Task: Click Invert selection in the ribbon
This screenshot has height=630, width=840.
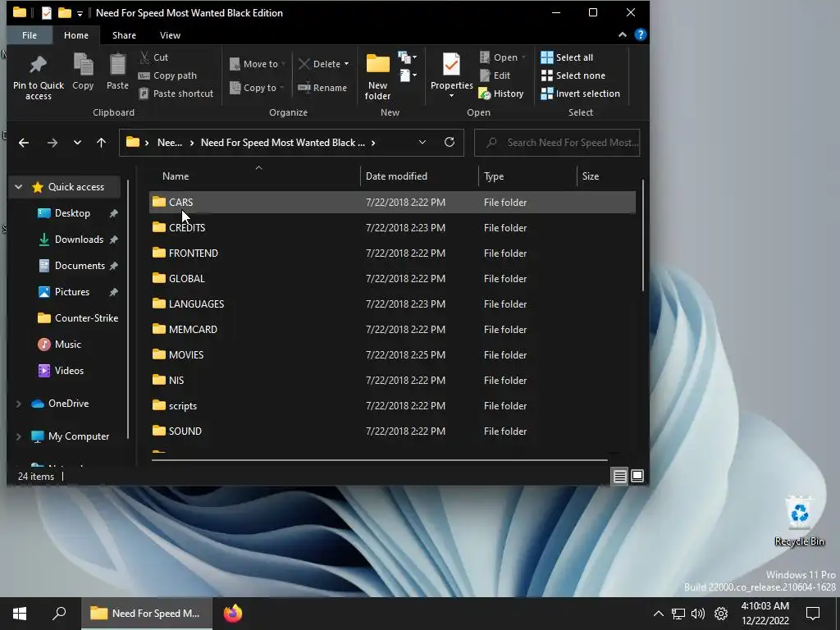Action: pyautogui.click(x=580, y=94)
